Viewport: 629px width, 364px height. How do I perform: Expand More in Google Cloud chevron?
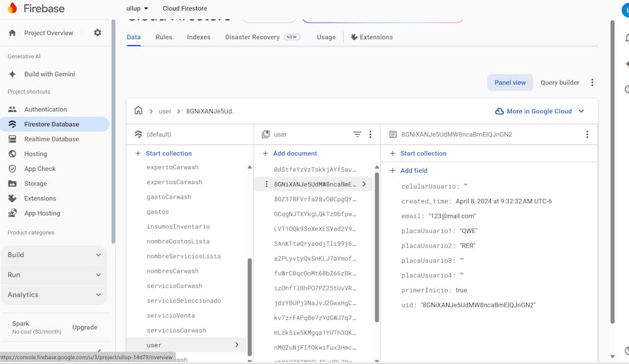(581, 111)
